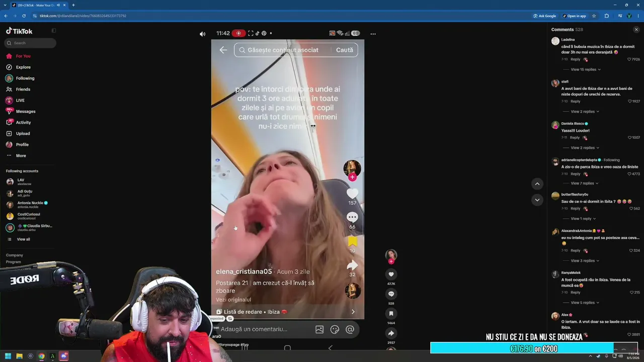Screen dimensions: 644x362
Task: Click the TikTok logo
Action: click(19, 31)
